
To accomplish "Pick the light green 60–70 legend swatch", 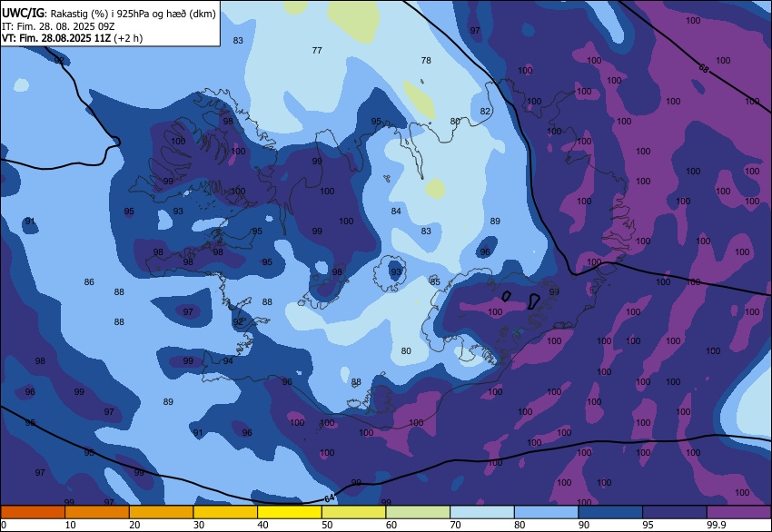I will coord(418,512).
